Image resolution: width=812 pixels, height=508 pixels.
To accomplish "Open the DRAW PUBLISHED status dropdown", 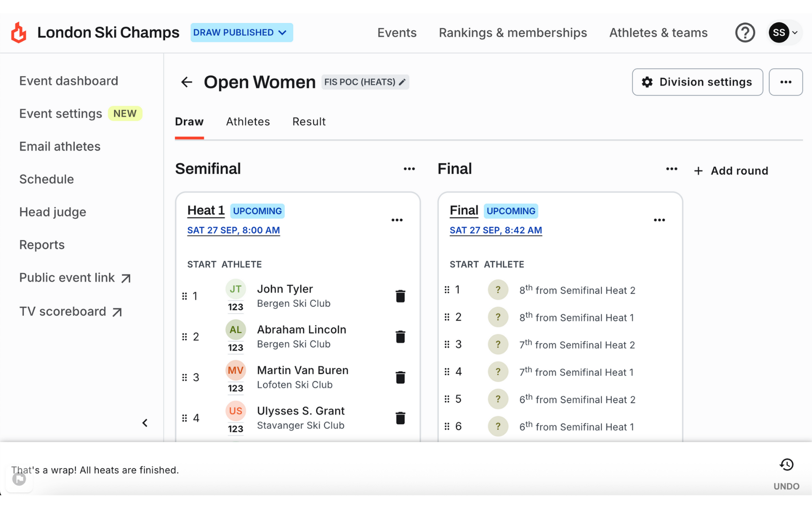I will click(x=241, y=32).
